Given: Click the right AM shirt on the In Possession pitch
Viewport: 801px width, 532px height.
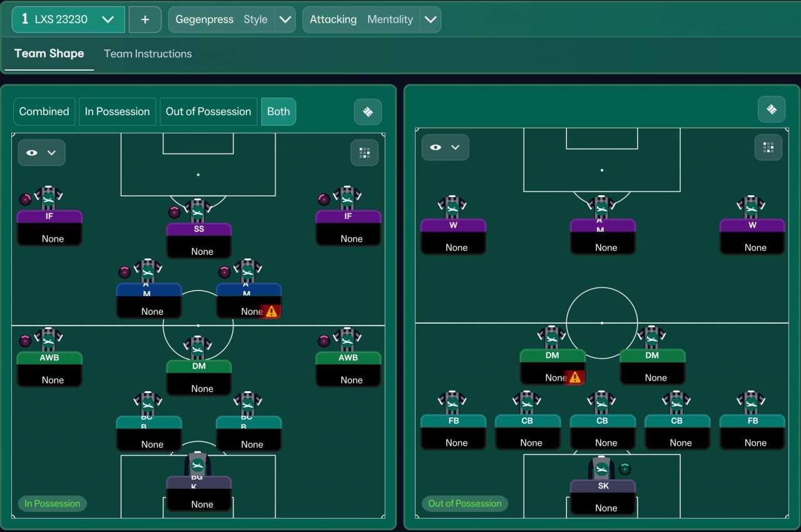Looking at the screenshot, I should point(247,270).
